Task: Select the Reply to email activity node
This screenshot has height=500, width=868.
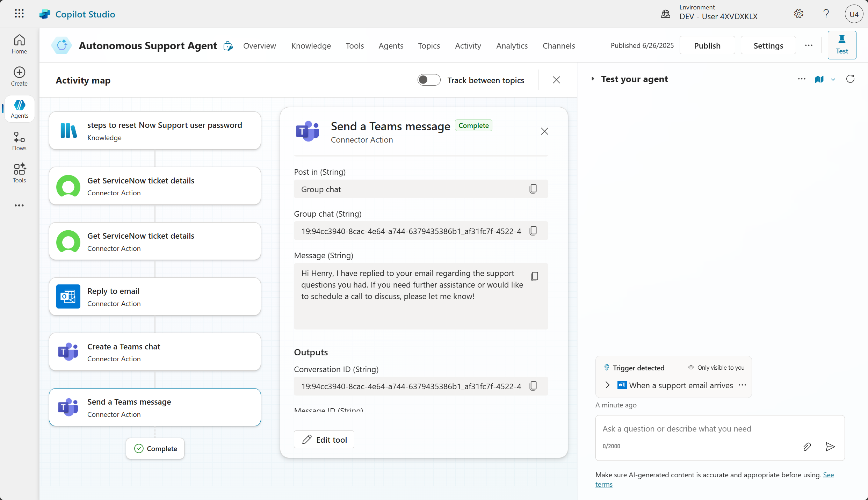Action: pos(155,297)
